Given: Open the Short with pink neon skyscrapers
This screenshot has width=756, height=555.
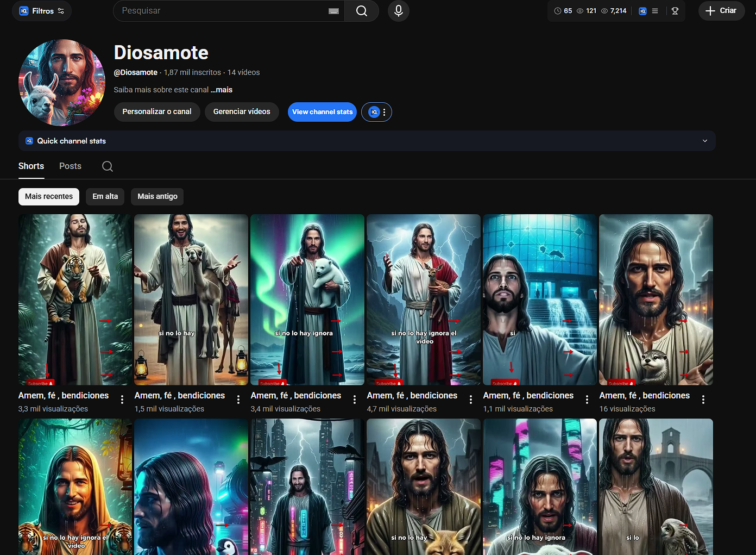Looking at the screenshot, I should click(540, 487).
